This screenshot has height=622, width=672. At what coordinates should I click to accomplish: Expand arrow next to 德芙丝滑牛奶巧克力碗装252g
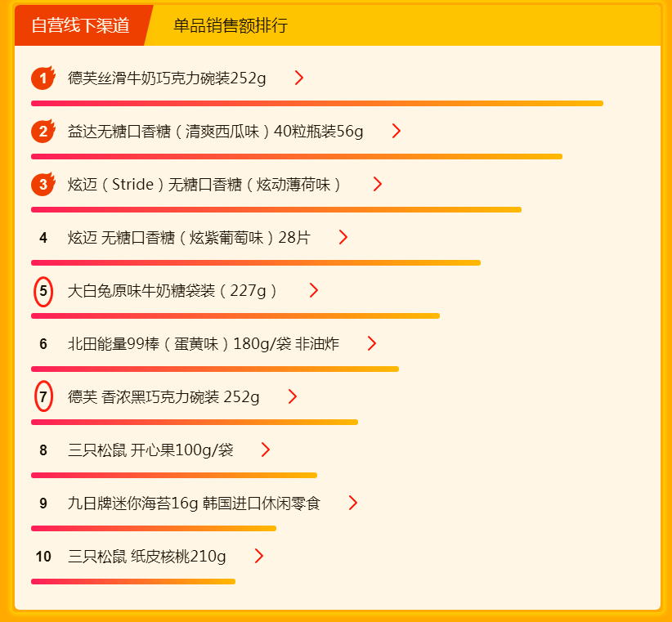pyautogui.click(x=299, y=78)
